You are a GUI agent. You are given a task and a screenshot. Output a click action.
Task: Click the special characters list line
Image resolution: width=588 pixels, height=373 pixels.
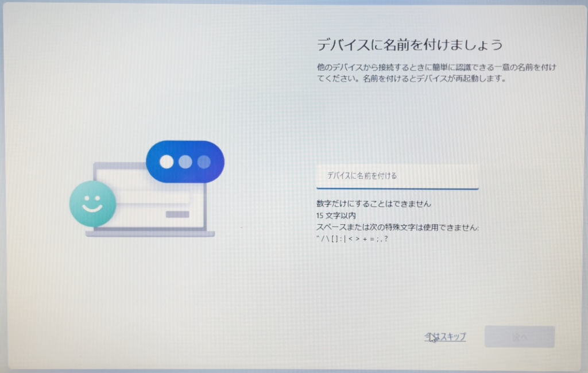point(352,239)
